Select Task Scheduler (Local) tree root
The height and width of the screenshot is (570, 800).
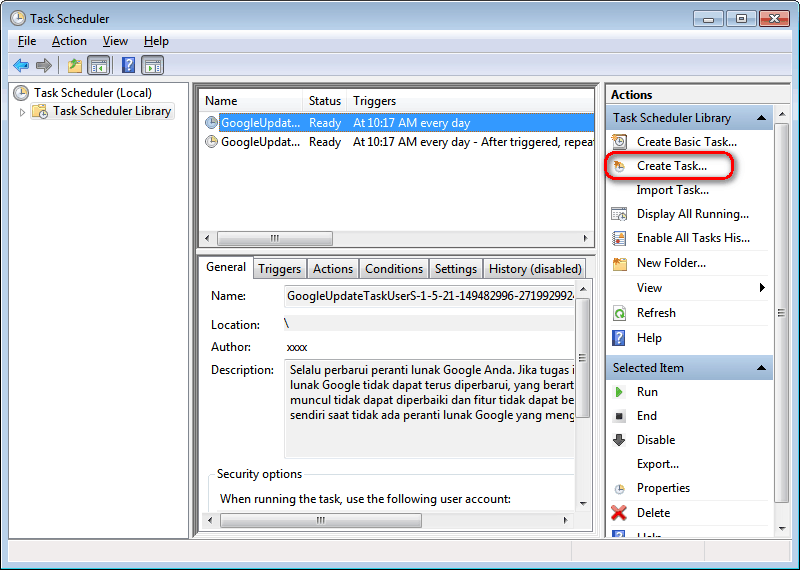coord(92,93)
